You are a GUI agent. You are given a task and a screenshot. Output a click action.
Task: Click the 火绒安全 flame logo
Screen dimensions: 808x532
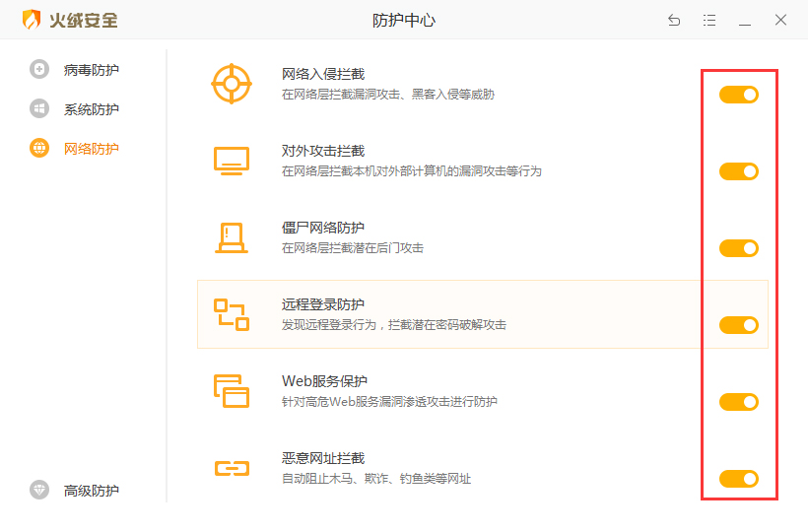(x=33, y=20)
